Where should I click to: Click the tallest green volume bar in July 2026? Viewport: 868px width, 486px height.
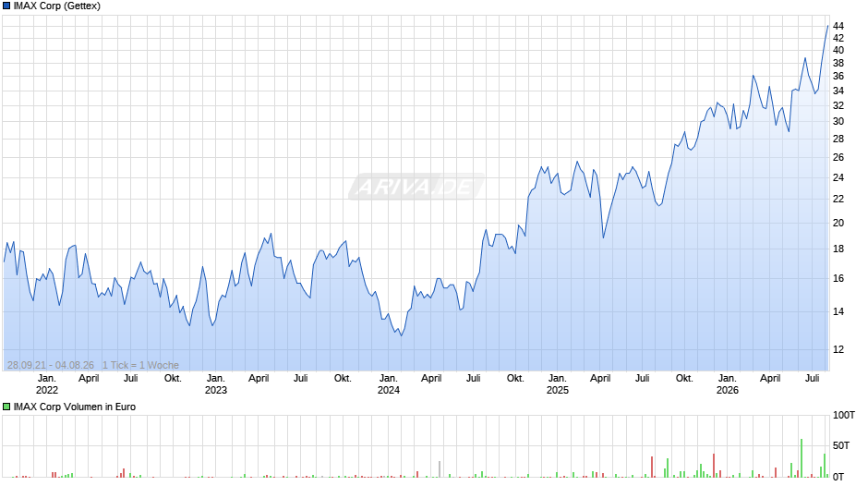click(801, 458)
